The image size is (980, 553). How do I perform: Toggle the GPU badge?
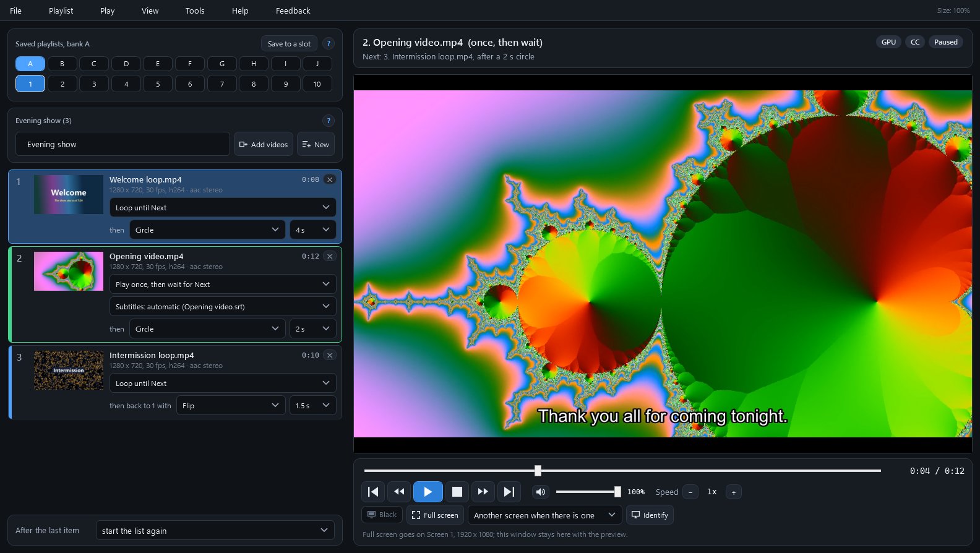click(888, 42)
